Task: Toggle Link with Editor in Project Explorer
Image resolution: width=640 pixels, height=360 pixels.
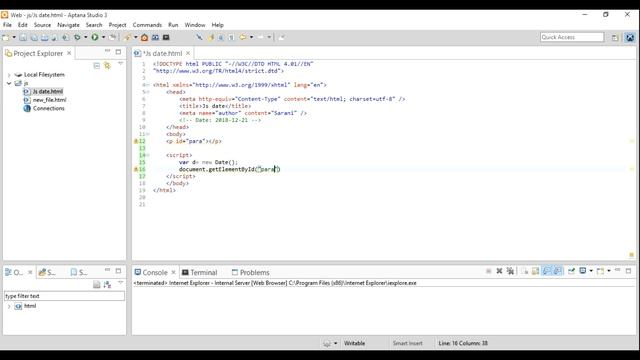Action: [107, 65]
